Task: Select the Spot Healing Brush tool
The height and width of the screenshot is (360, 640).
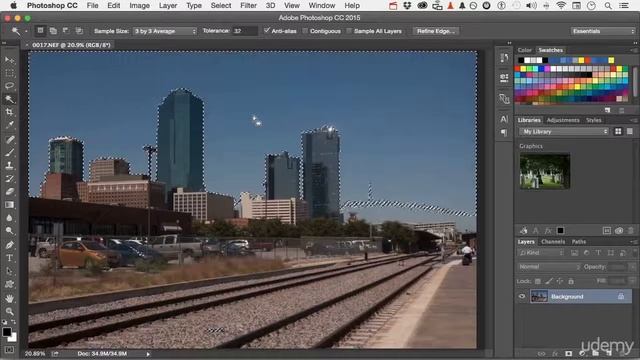Action: coord(9,140)
